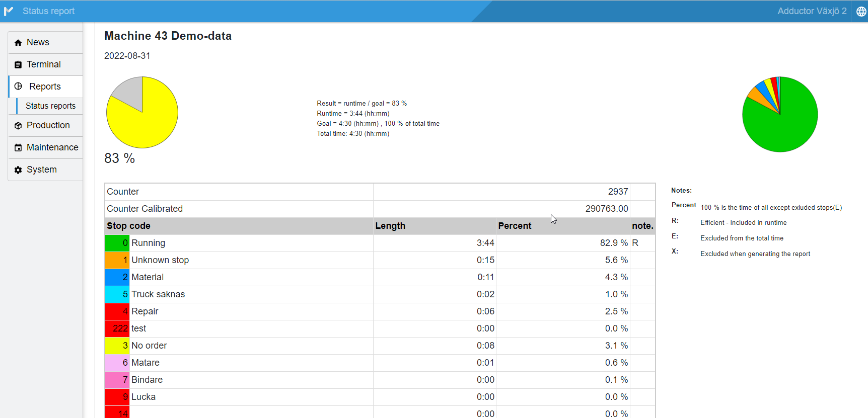Expand the System menu section

click(x=42, y=170)
